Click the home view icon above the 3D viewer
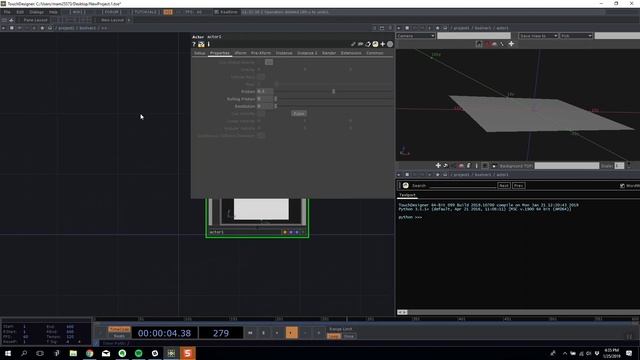Screen dimensions: 640x360 [479, 44]
